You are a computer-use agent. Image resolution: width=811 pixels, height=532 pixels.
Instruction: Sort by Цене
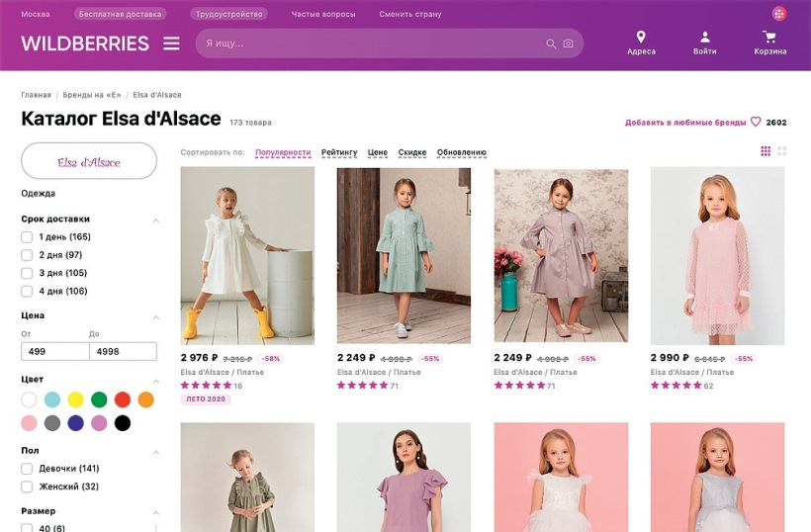[378, 152]
